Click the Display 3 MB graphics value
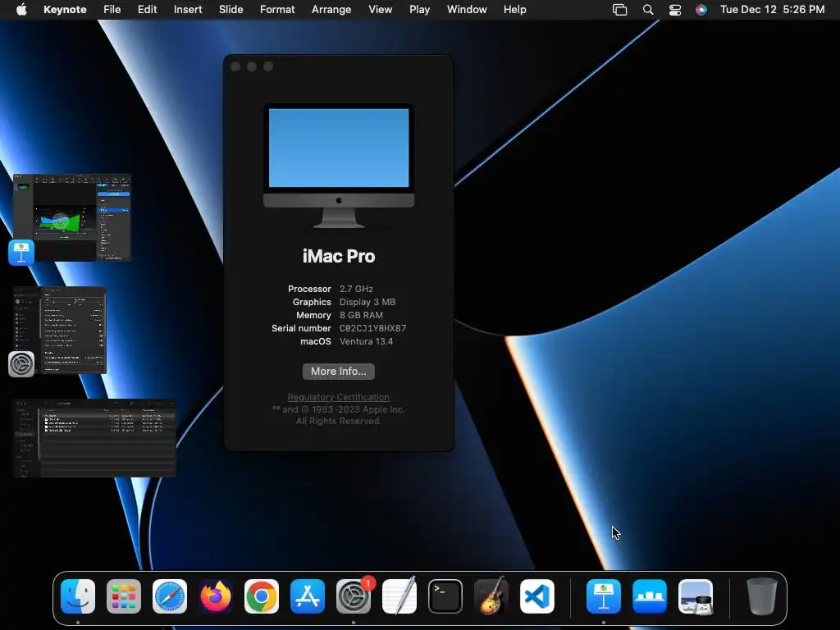 point(367,302)
